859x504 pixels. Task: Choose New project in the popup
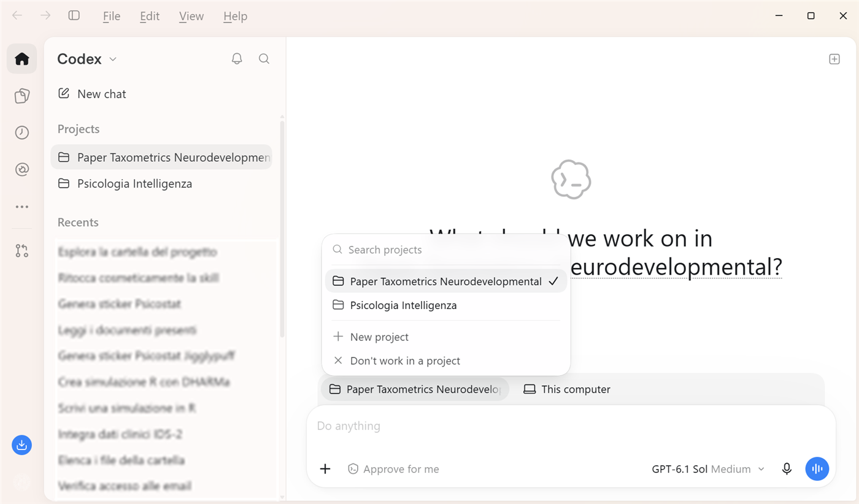pos(446,337)
